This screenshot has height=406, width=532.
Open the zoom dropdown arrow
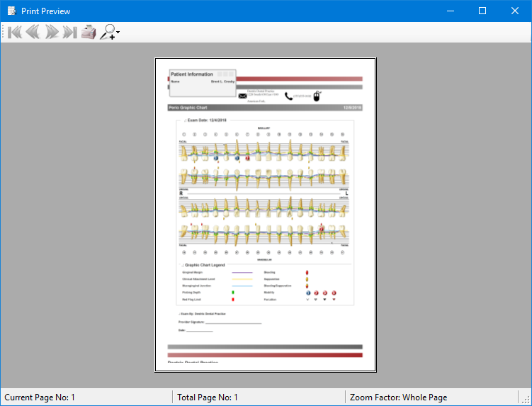(118, 33)
